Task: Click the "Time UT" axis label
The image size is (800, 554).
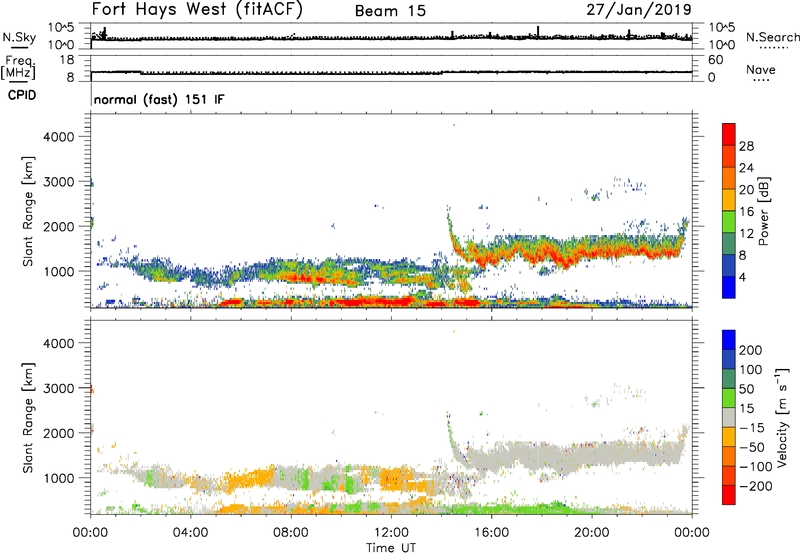Action: 391,548
